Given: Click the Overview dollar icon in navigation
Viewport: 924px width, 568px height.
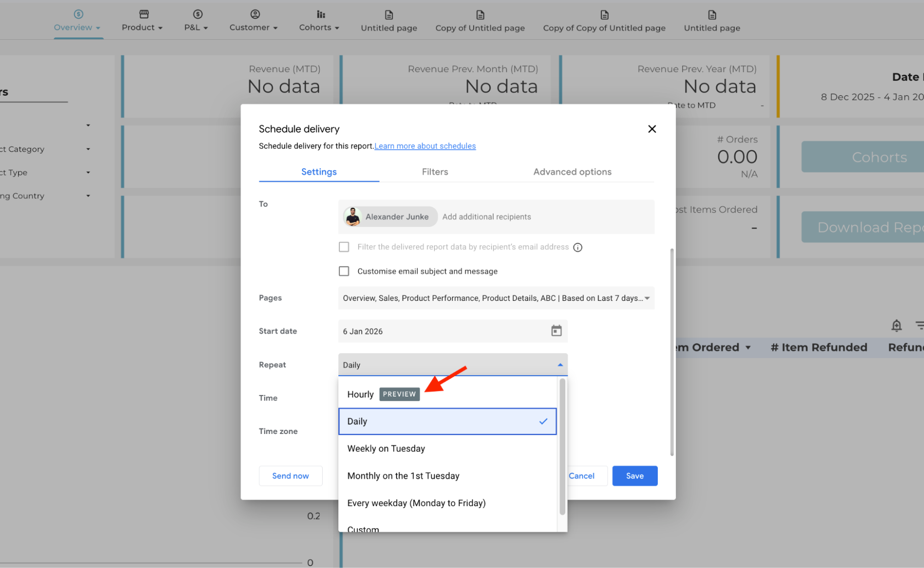Looking at the screenshot, I should [79, 14].
